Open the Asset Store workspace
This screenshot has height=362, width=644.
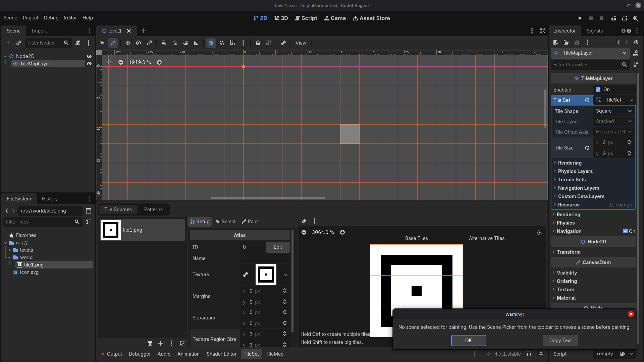pos(371,18)
